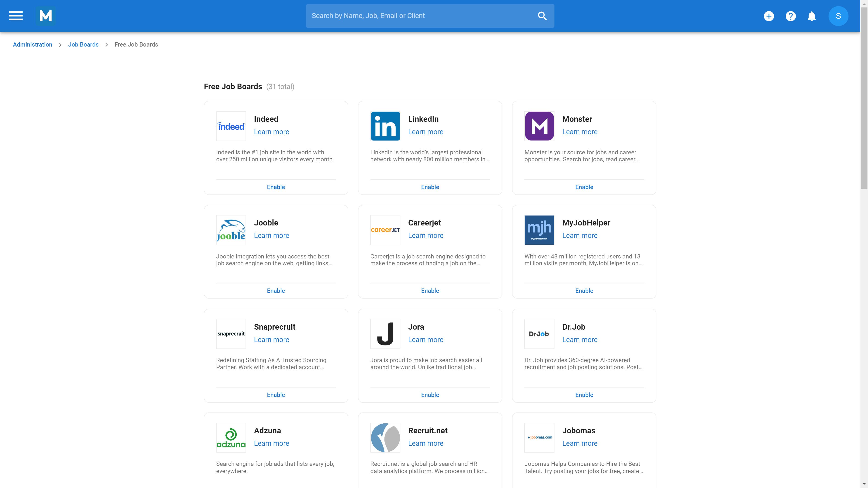Click the Monster logo thumbnail

coord(539,126)
